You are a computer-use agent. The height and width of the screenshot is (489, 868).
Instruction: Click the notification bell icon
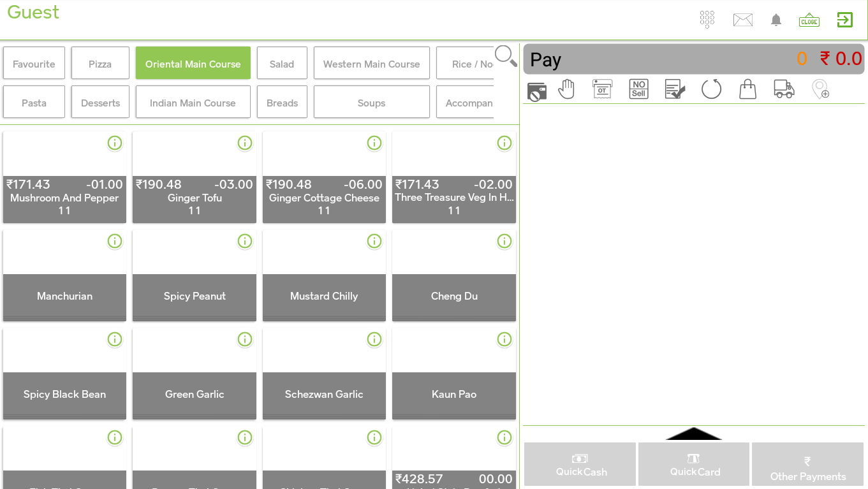(776, 20)
